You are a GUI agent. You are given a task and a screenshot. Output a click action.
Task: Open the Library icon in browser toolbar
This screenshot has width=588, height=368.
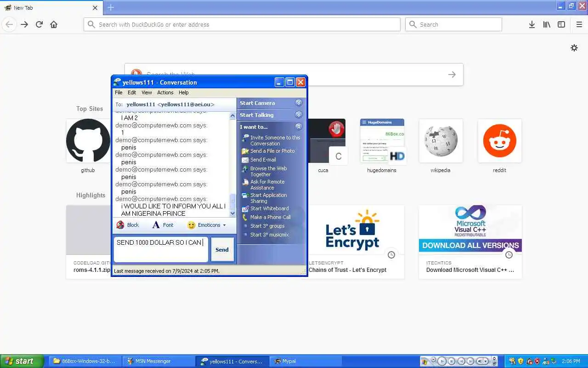coord(546,24)
